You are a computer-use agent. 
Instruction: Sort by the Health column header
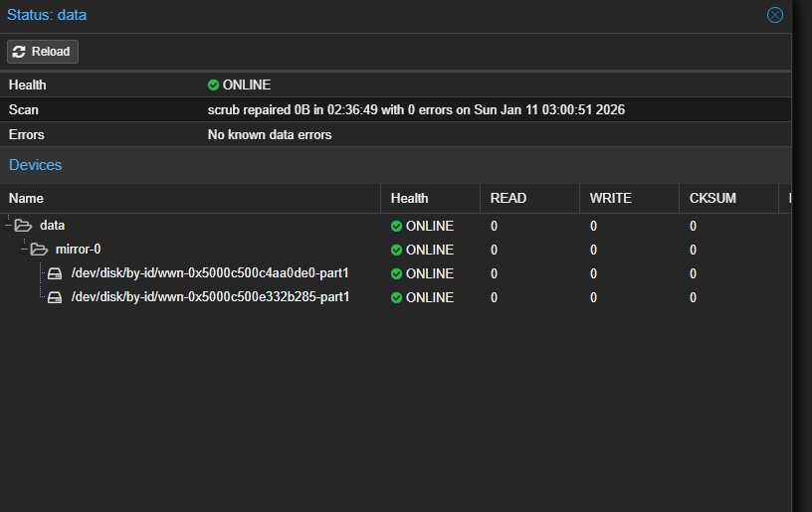(x=430, y=199)
